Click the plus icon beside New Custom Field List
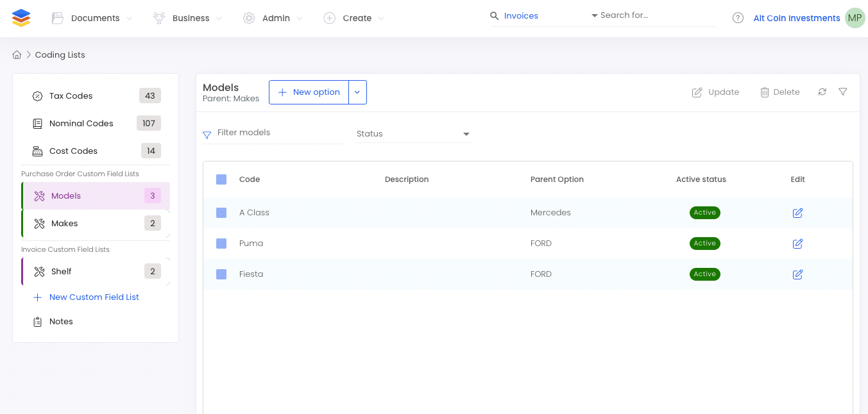The width and height of the screenshot is (868, 414). 38,297
